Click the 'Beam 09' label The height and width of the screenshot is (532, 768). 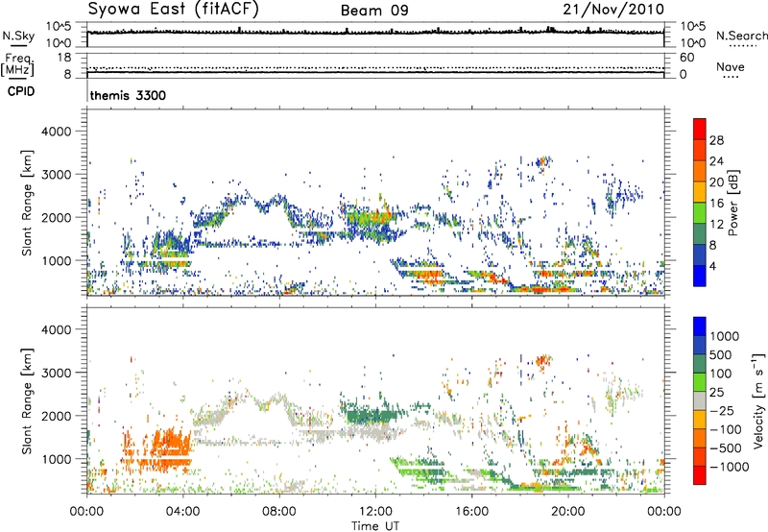pos(374,11)
